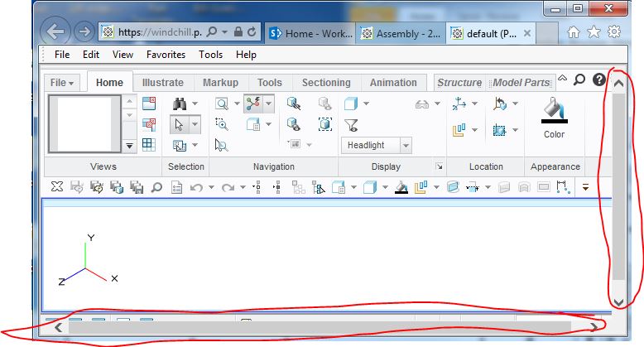
Task: Open the zoom magnifier dropdown arrow
Action: pyautogui.click(x=237, y=104)
